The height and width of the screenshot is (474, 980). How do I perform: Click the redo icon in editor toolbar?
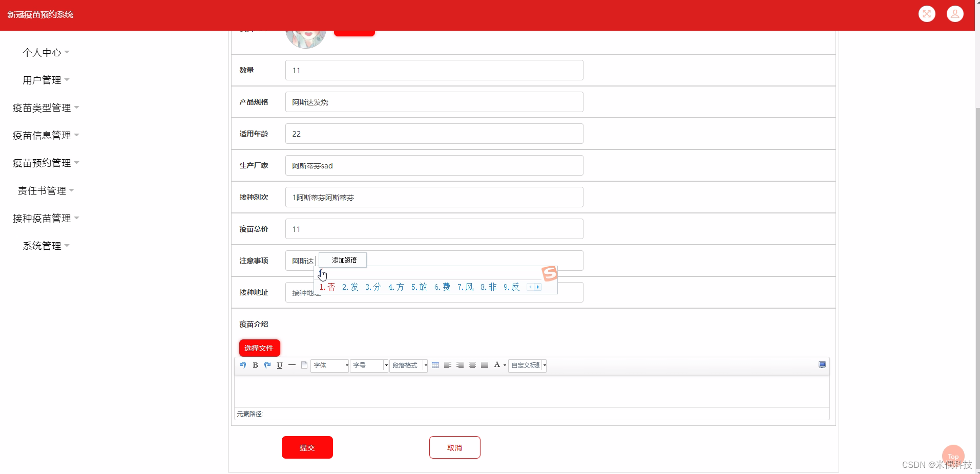(267, 365)
